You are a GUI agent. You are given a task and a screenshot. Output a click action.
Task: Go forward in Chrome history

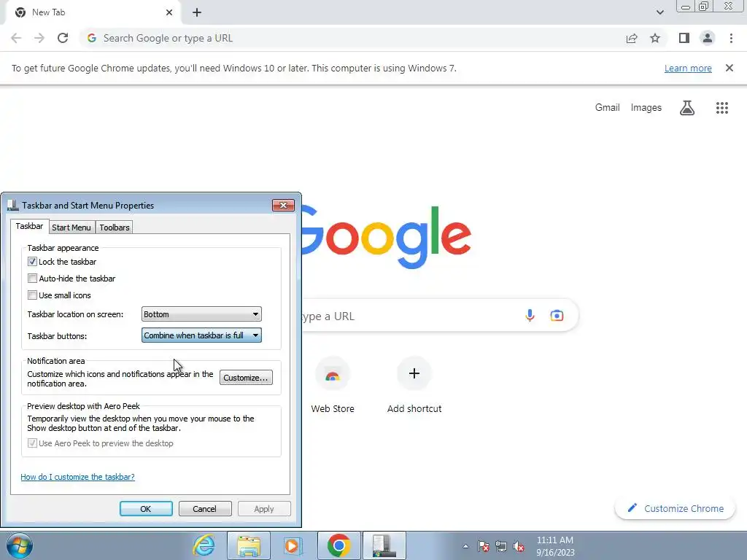coord(39,38)
